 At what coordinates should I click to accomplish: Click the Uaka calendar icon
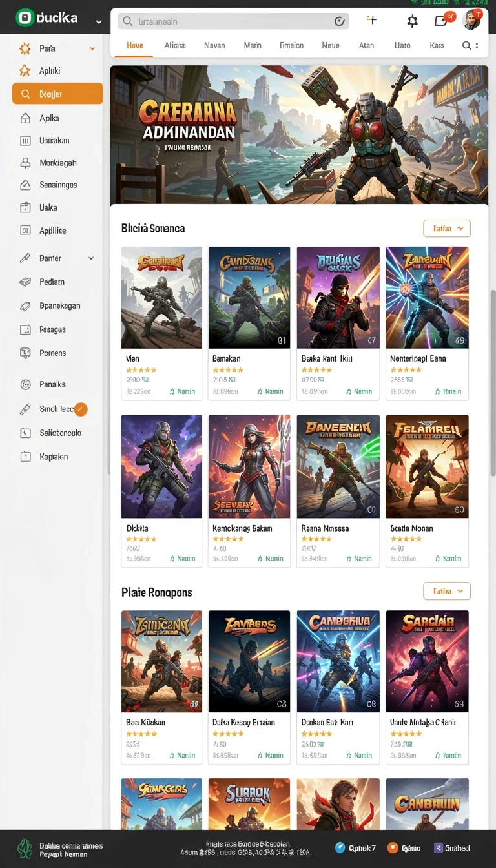tap(26, 207)
